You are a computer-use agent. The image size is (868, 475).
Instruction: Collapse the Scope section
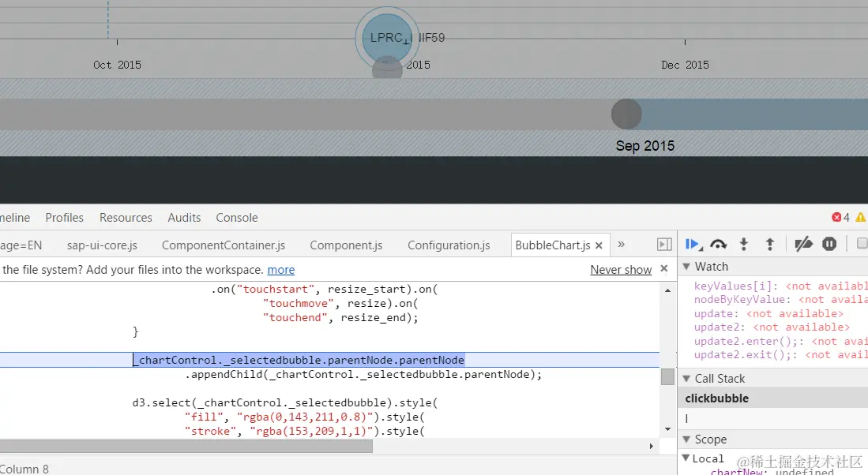pyautogui.click(x=686, y=439)
